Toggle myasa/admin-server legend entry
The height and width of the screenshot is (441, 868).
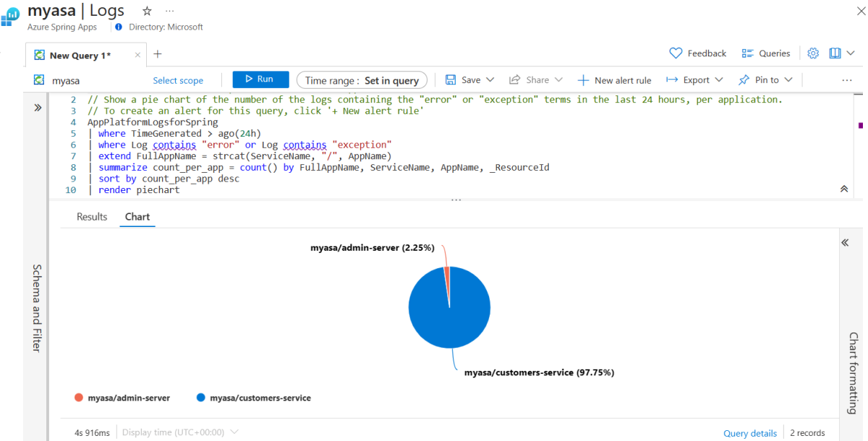tap(122, 398)
